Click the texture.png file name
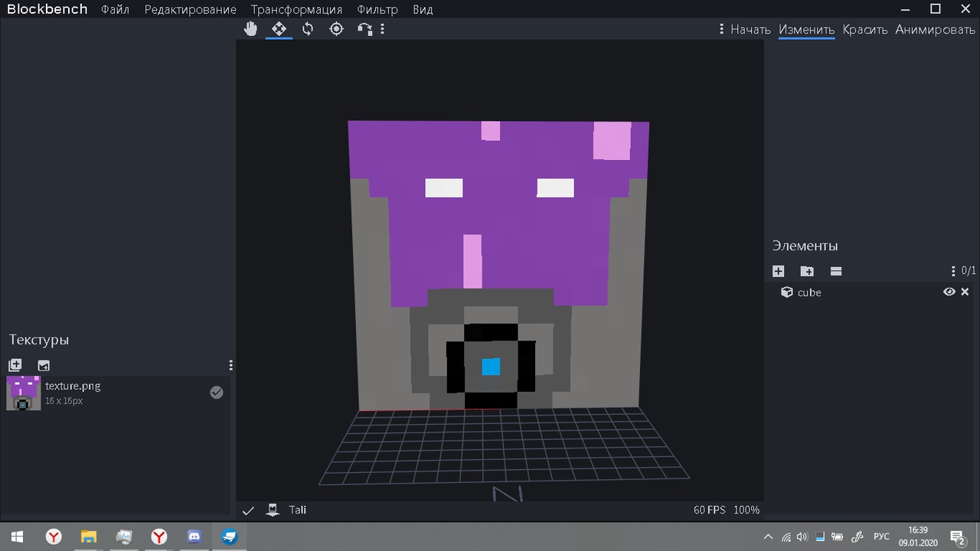 (73, 386)
